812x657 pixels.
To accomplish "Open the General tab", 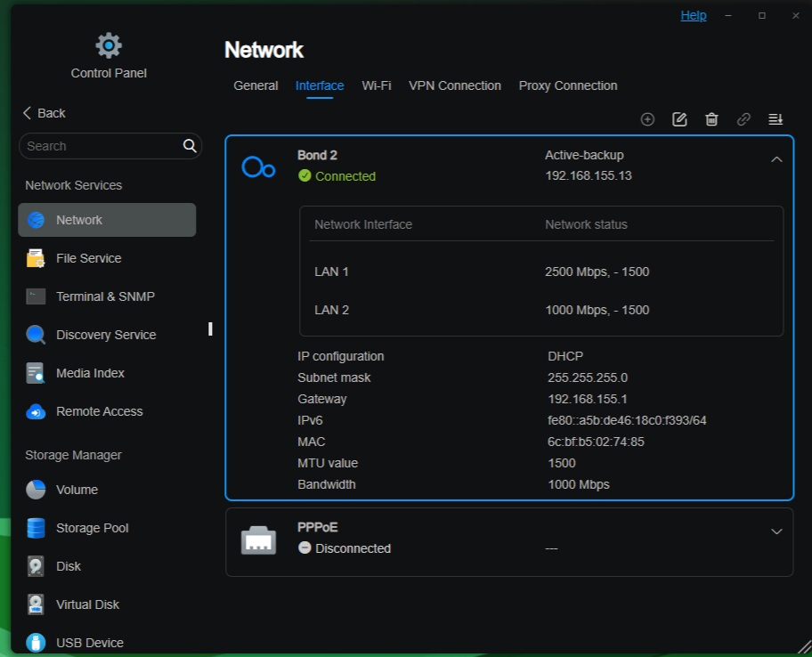I will pyautogui.click(x=256, y=86).
